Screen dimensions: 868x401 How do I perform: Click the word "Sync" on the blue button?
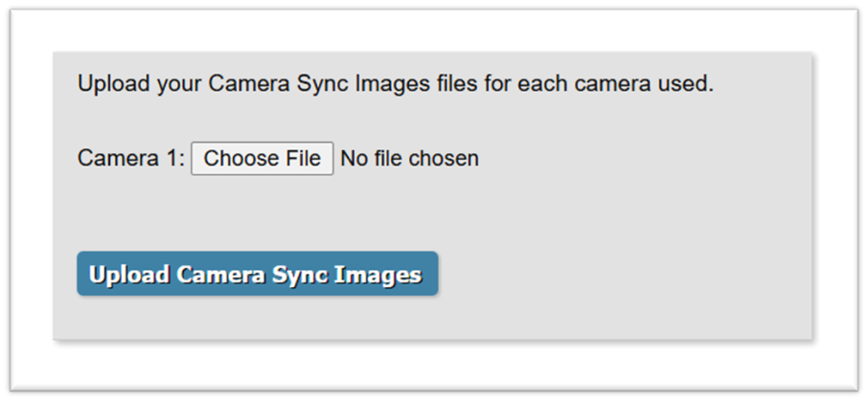click(300, 275)
